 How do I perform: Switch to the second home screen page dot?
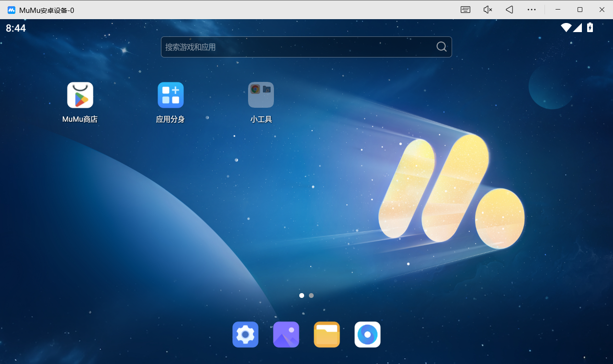click(311, 296)
